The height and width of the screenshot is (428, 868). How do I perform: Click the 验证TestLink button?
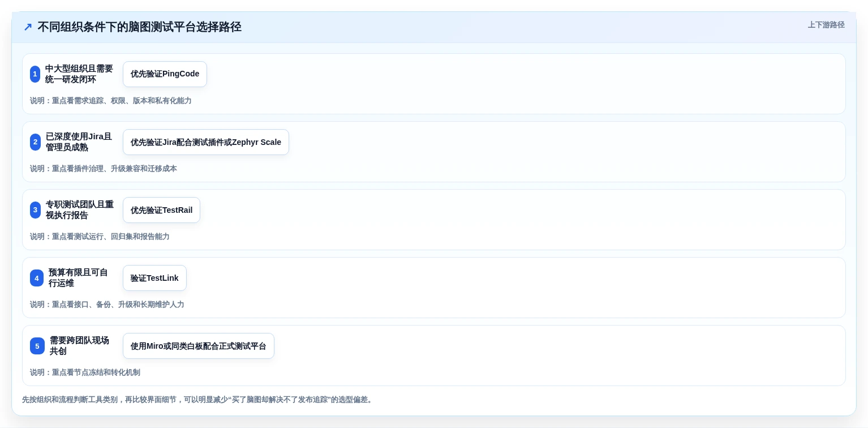(x=154, y=278)
